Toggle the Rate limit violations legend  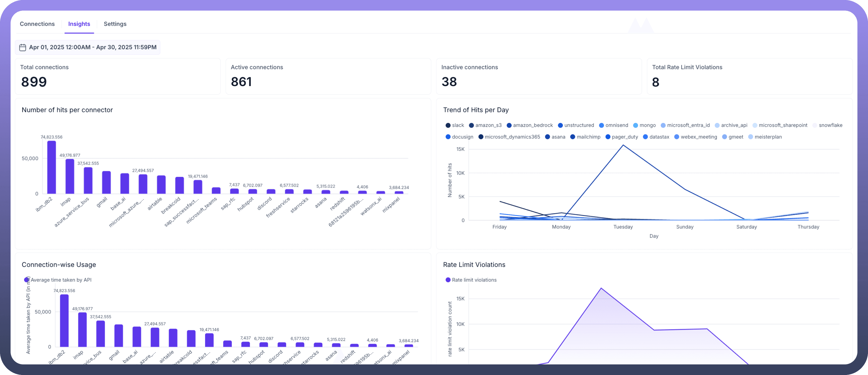coord(448,280)
